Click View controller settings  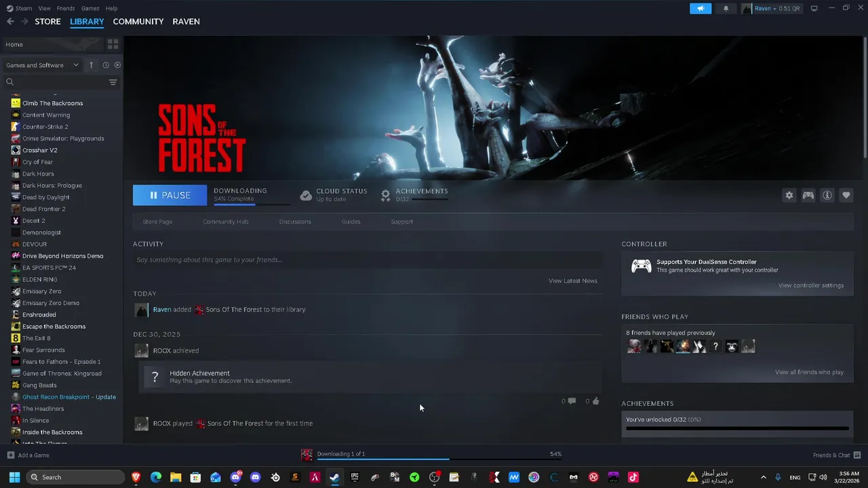click(811, 285)
